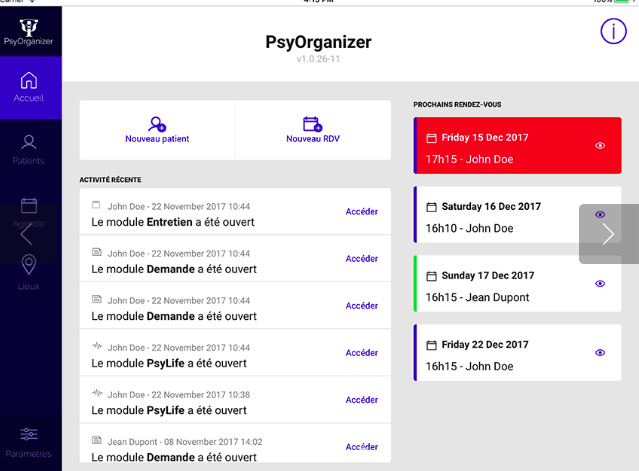Click the version label v1.0.26-11

click(x=318, y=59)
